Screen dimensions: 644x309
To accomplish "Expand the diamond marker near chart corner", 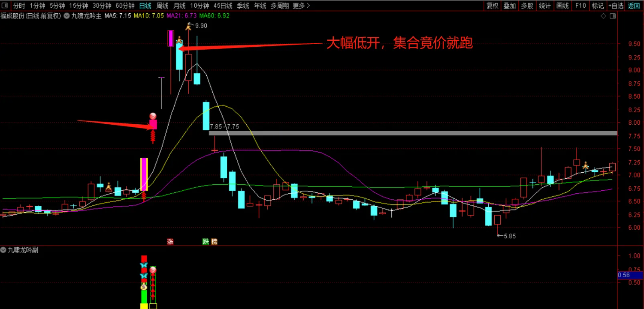I will [603, 15].
